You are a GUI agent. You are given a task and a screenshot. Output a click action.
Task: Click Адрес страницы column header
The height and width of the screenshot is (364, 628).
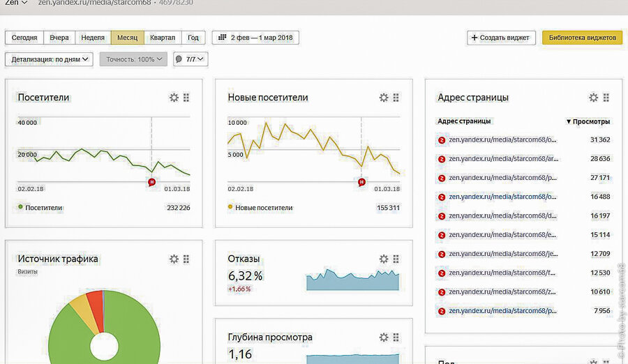pos(464,121)
